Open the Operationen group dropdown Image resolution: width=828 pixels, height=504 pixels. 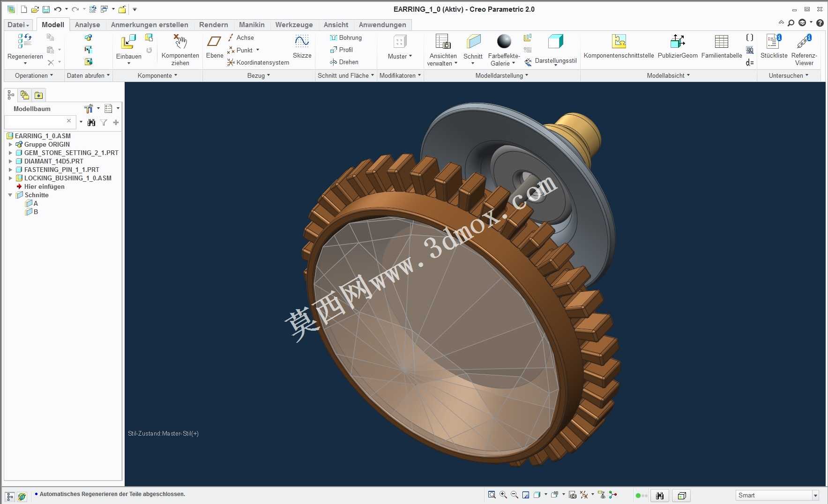pyautogui.click(x=34, y=75)
